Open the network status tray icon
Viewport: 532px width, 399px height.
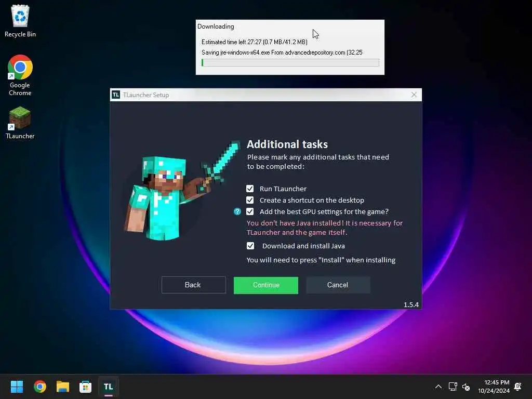(453, 387)
